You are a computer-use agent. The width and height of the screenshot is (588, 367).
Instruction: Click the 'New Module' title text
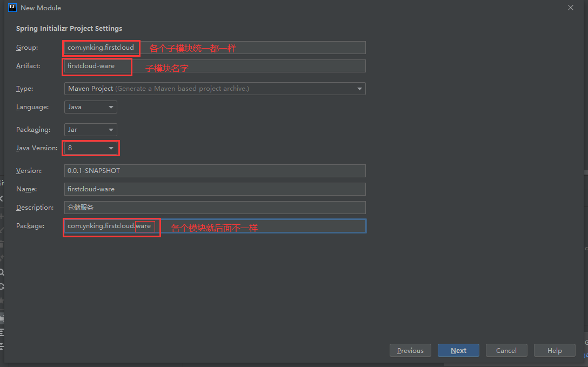point(41,8)
